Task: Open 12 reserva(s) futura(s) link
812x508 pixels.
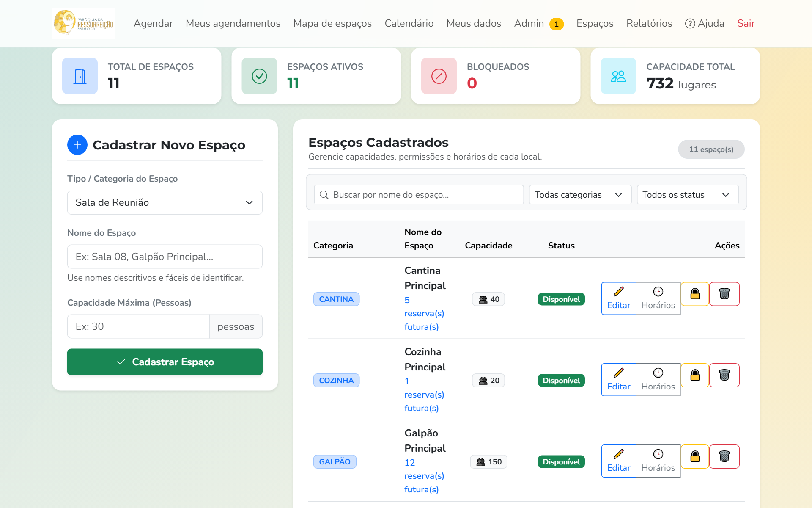Action: pyautogui.click(x=424, y=476)
